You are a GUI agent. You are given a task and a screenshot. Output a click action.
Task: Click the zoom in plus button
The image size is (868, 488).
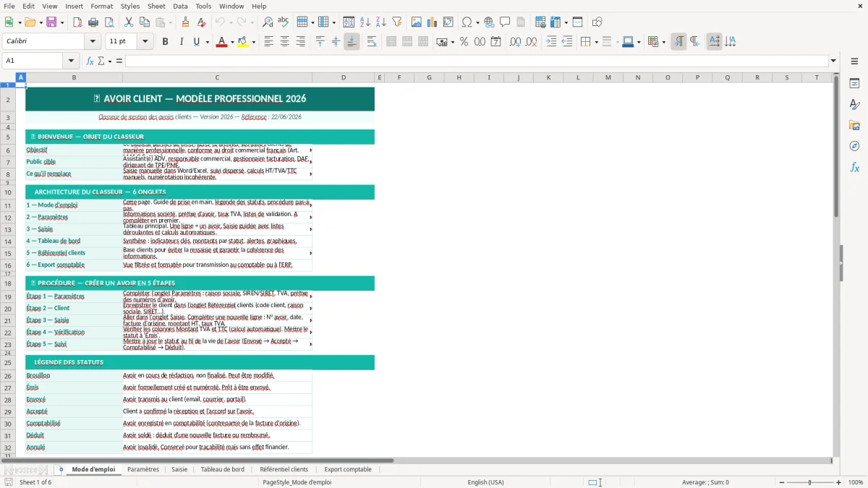point(839,482)
